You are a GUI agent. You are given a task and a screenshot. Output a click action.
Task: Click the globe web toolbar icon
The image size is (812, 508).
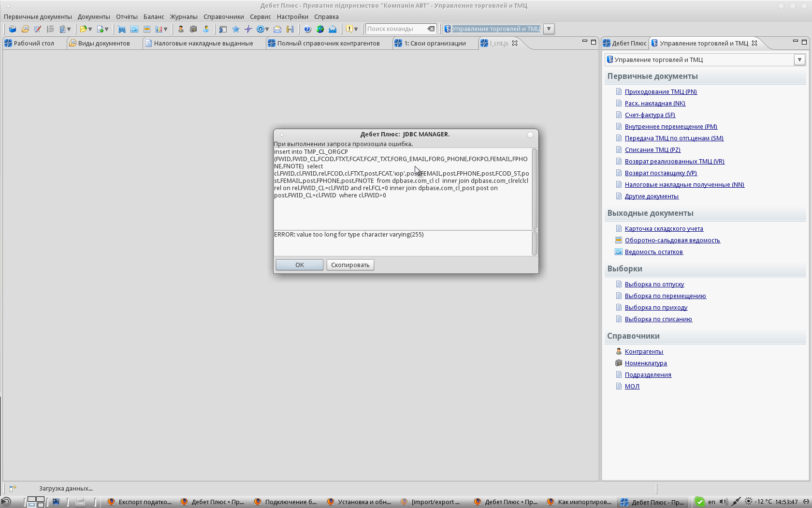tap(320, 29)
